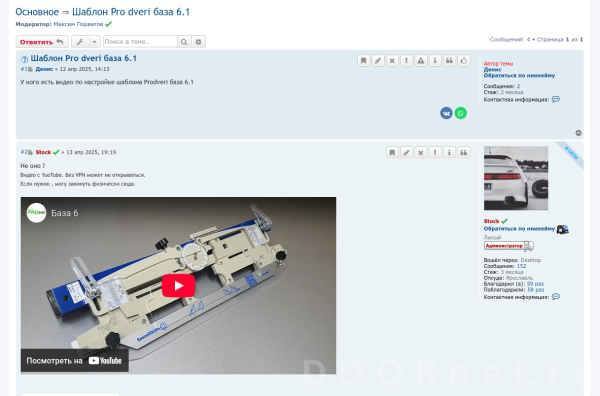Viewport: 600px width, 396px height.
Task: Quote Stock's reply with quote icon
Action: (x=463, y=152)
